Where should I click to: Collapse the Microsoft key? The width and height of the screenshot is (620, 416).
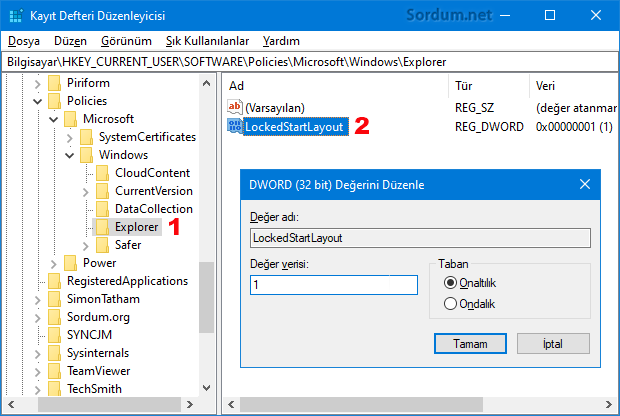pos(53,119)
